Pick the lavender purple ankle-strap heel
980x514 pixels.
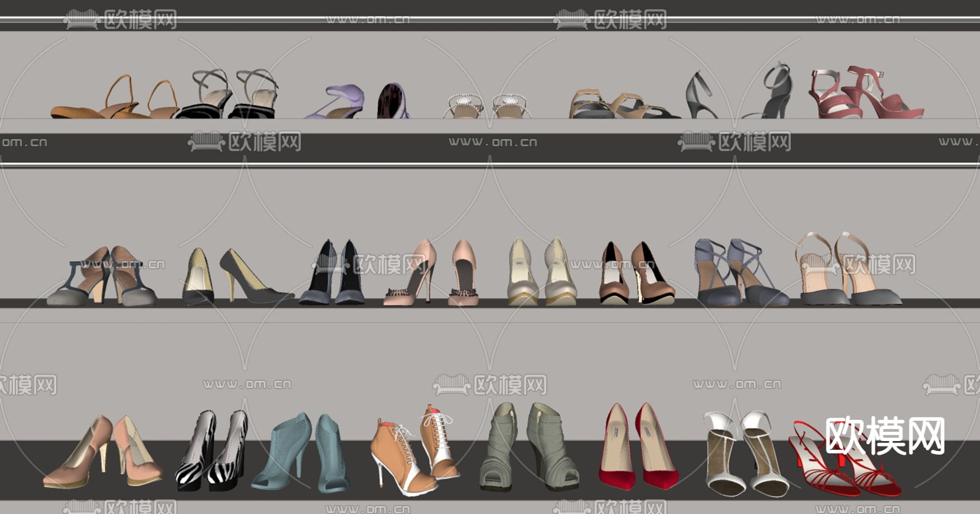pos(335,102)
